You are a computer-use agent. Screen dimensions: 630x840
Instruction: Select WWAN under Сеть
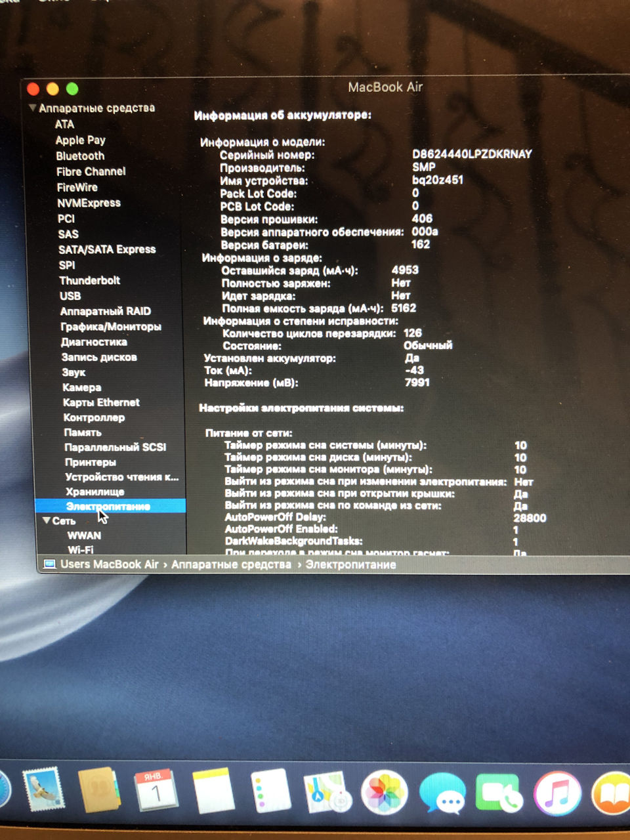tap(84, 535)
